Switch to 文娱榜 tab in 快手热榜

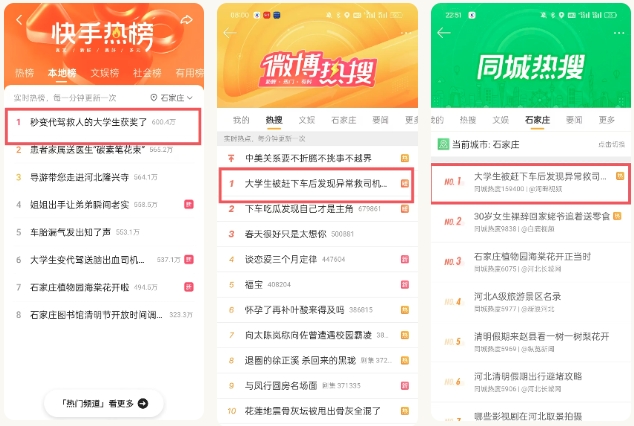tap(105, 73)
